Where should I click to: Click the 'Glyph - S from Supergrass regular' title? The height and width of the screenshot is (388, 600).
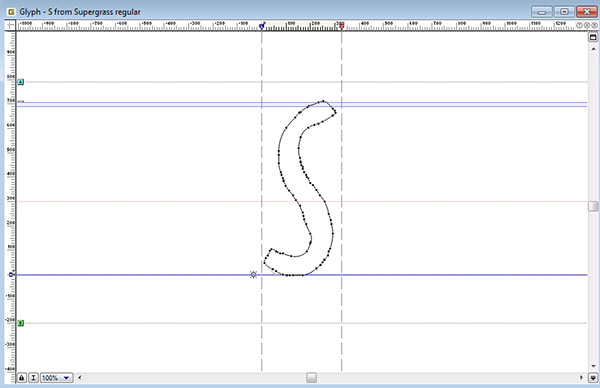pyautogui.click(x=80, y=12)
